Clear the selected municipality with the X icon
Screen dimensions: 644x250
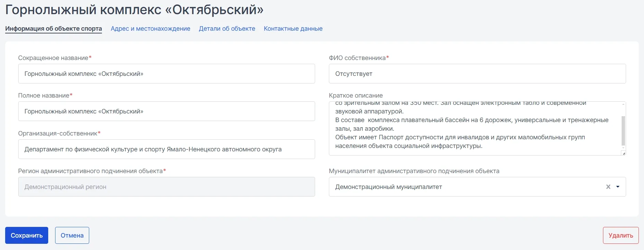(608, 187)
